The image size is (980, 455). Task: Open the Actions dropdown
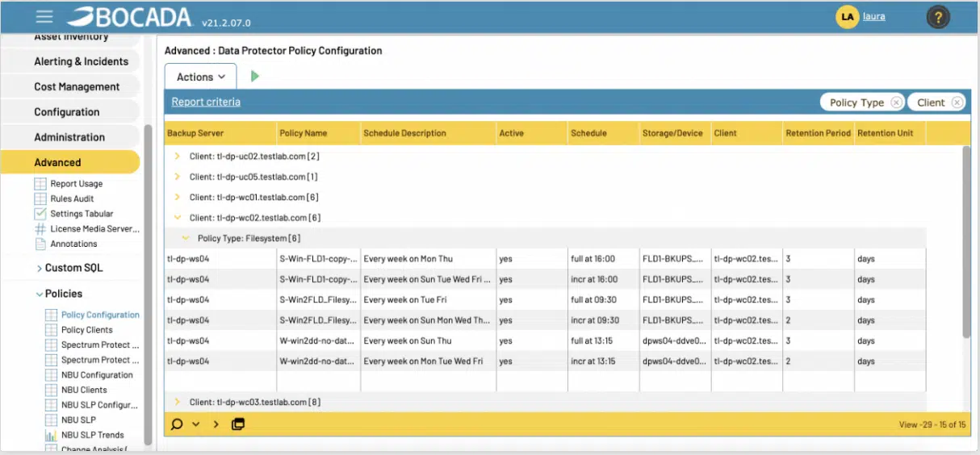click(x=201, y=77)
